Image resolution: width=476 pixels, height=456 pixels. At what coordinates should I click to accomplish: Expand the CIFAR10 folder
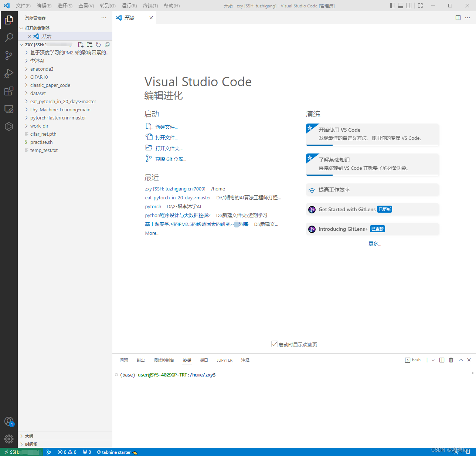click(x=65, y=77)
